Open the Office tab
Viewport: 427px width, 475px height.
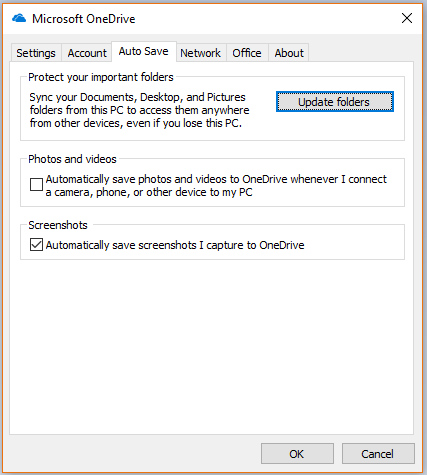pos(247,53)
